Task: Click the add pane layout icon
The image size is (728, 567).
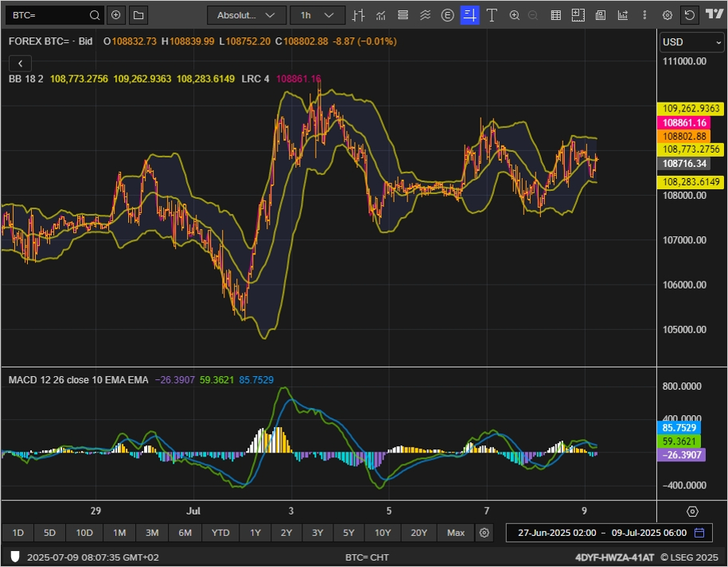Action: pos(578,15)
